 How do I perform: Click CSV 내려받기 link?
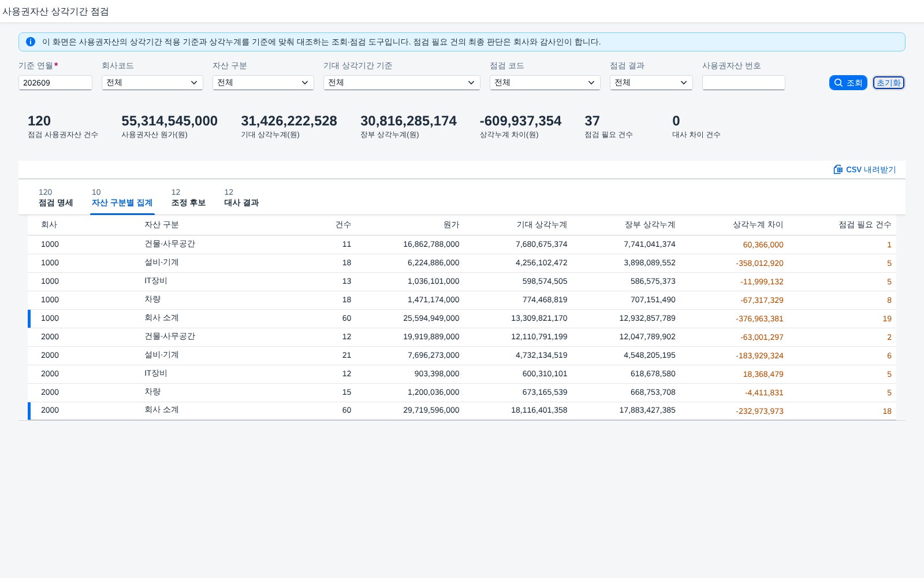865,169
